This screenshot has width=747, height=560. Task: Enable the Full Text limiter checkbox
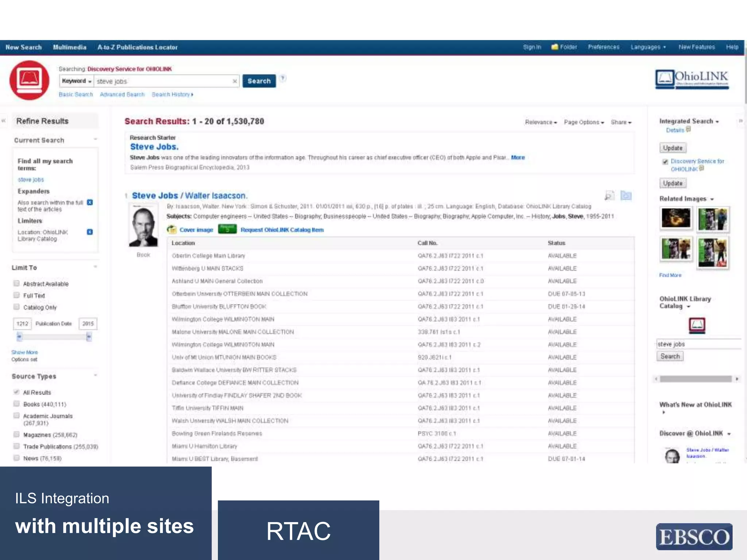[x=16, y=295]
